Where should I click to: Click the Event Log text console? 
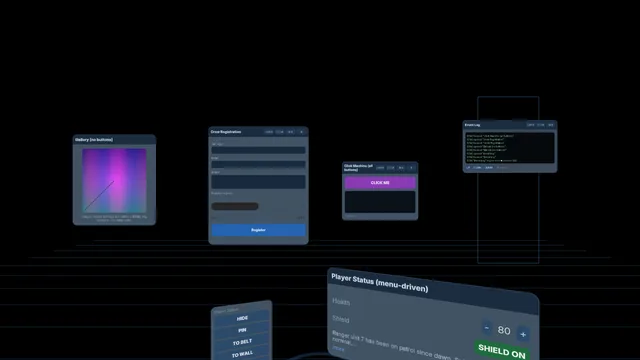510,148
